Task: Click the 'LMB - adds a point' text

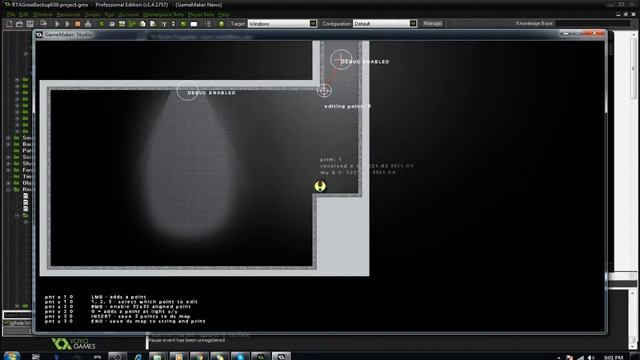Action: coord(119,297)
